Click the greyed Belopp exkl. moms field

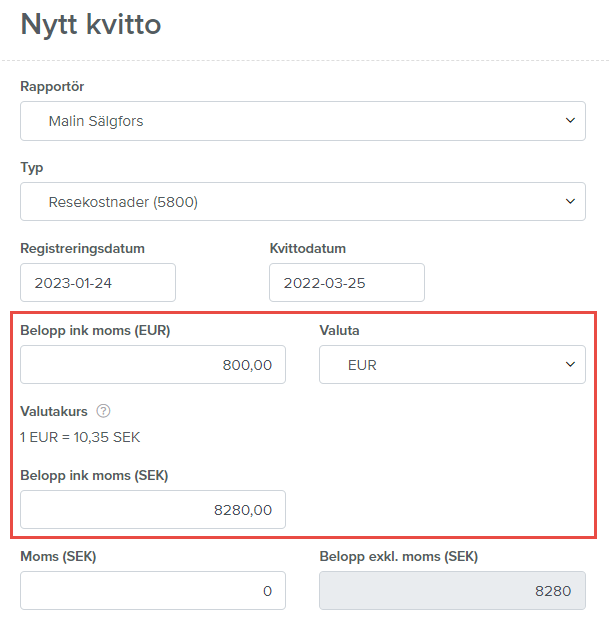point(452,591)
